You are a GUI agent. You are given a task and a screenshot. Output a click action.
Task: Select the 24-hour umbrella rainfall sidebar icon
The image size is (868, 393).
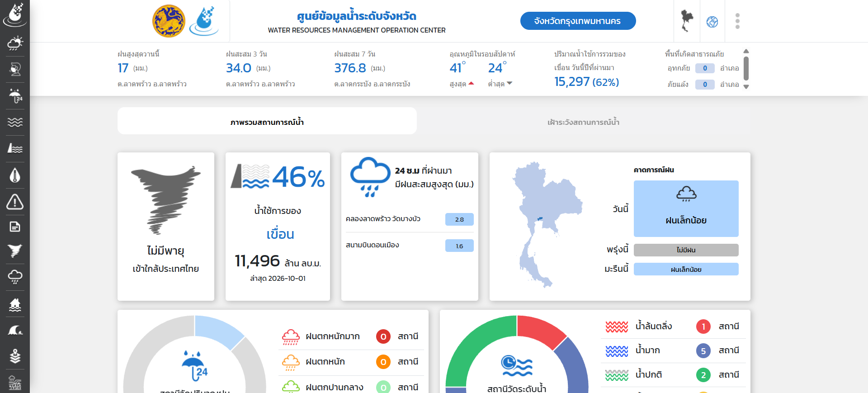tap(15, 96)
